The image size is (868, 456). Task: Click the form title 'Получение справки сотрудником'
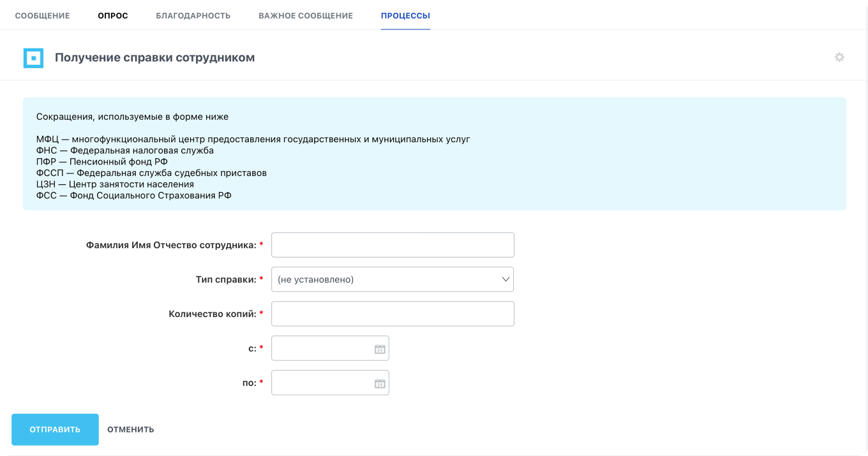click(155, 57)
